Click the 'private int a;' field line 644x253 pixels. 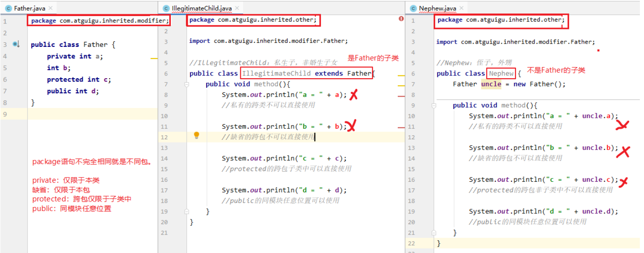click(75, 56)
